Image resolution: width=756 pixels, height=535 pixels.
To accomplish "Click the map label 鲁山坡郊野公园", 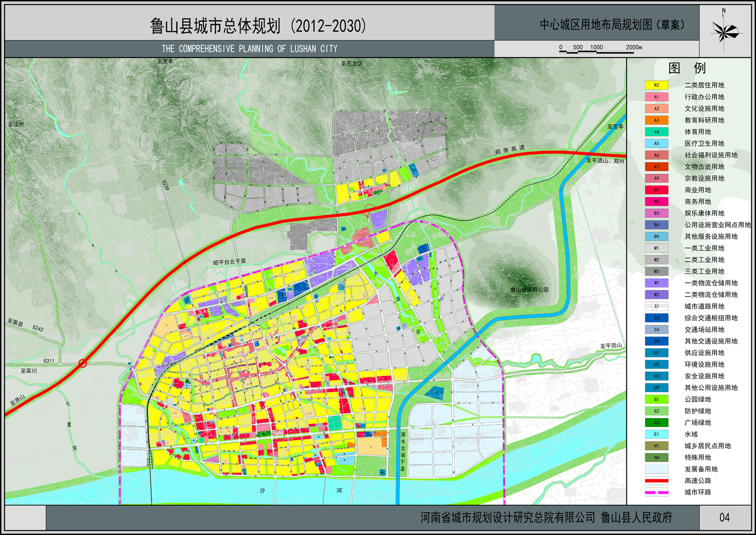I will [529, 290].
